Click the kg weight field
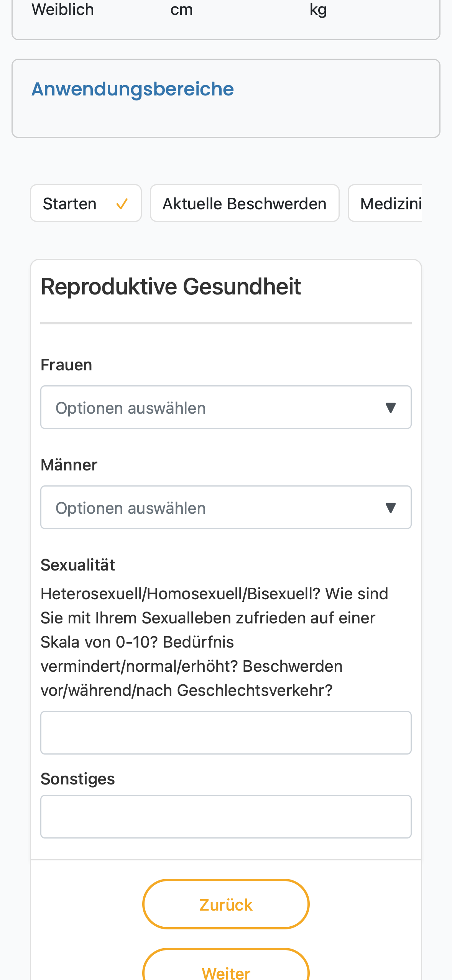Screen dimensions: 452x980 pos(318,10)
